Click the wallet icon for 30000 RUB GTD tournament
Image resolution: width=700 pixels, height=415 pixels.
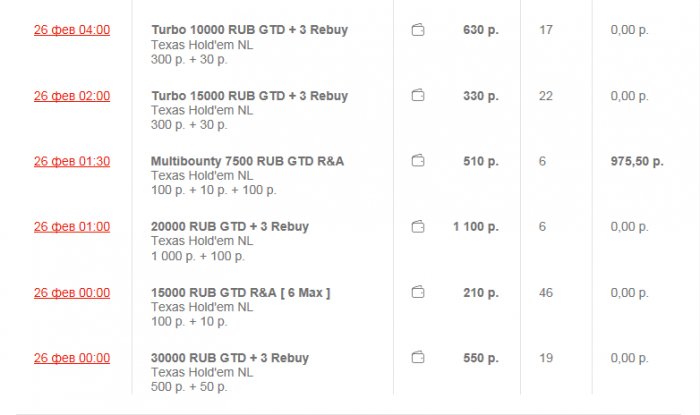click(x=418, y=358)
